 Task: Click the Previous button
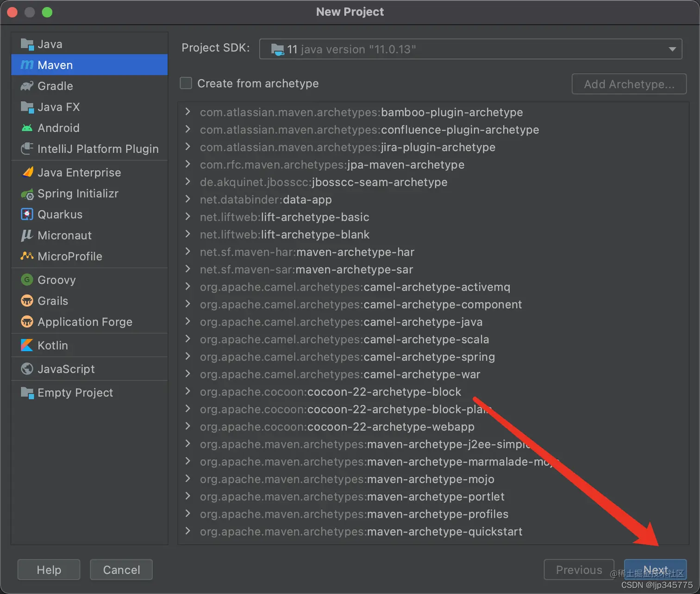tap(579, 569)
